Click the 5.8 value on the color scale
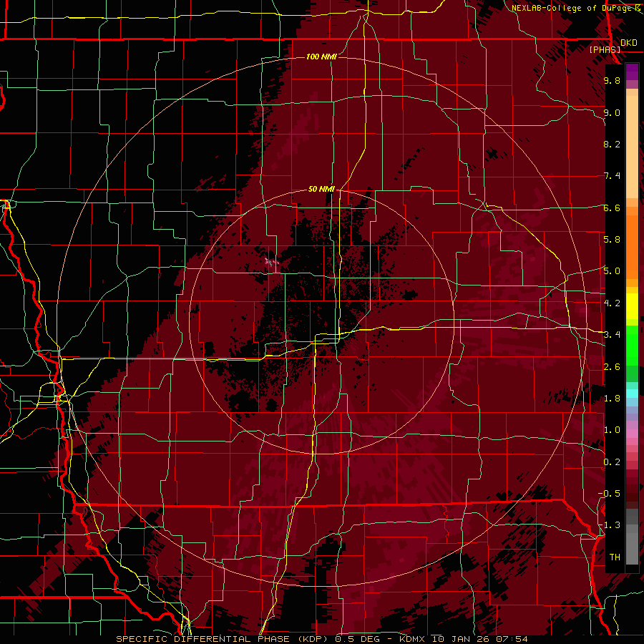 click(612, 239)
